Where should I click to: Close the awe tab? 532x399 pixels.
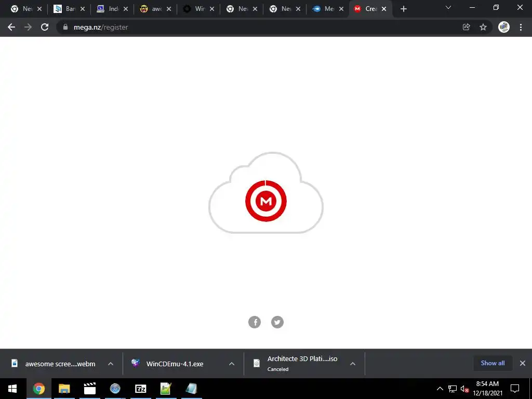169,9
